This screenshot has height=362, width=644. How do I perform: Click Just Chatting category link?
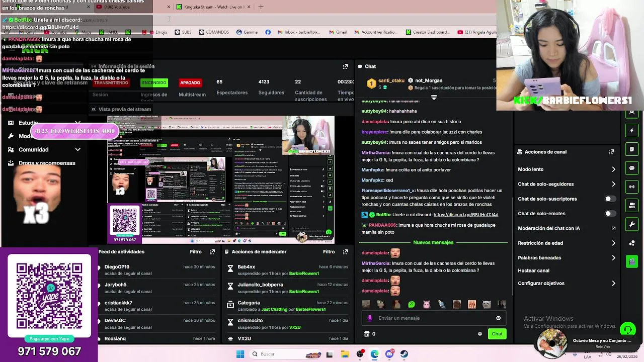click(274, 310)
